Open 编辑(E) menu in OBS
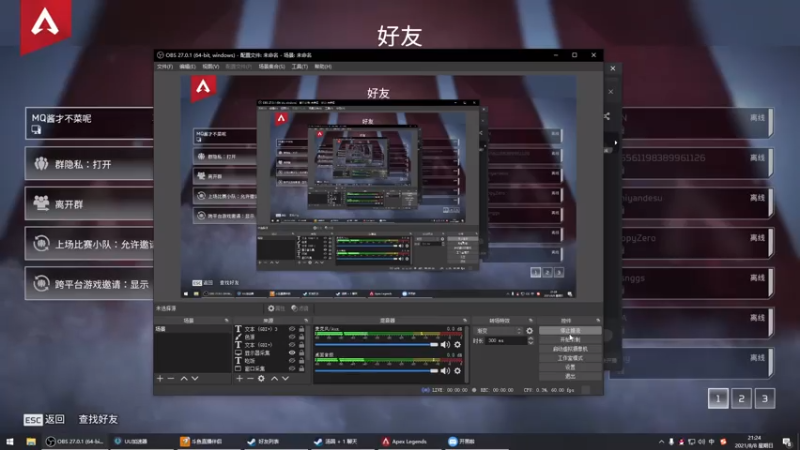This screenshot has width=800, height=450. 187,67
